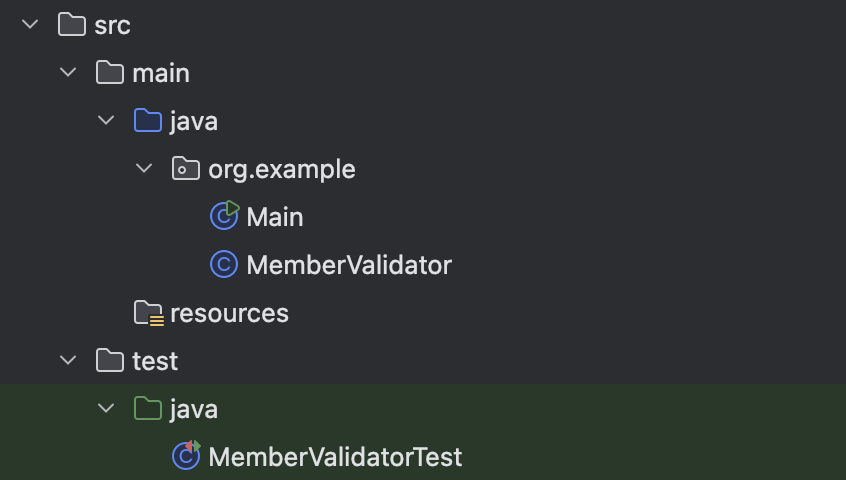Select the Main class label

275,217
